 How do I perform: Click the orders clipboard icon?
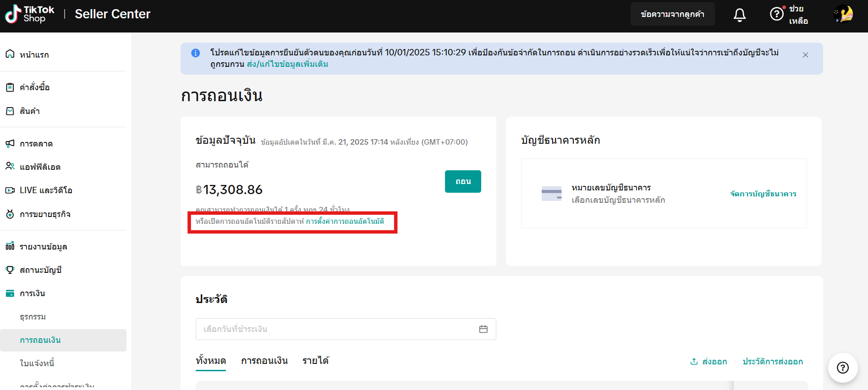[10, 87]
